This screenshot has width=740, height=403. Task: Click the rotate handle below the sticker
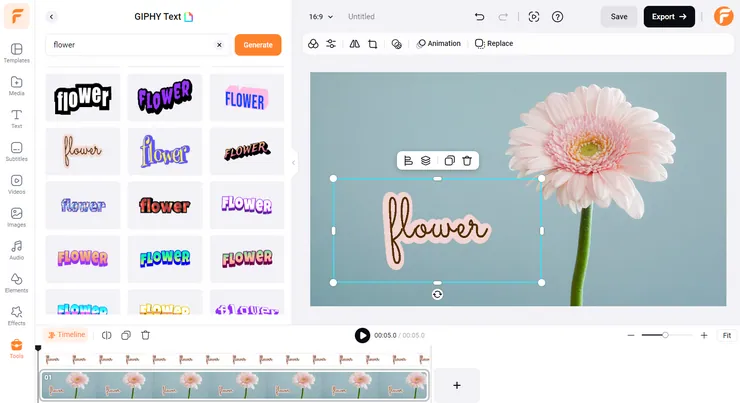click(x=437, y=294)
